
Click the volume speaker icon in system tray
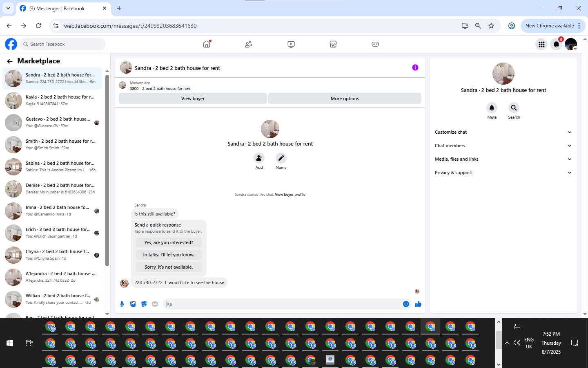pos(517,343)
